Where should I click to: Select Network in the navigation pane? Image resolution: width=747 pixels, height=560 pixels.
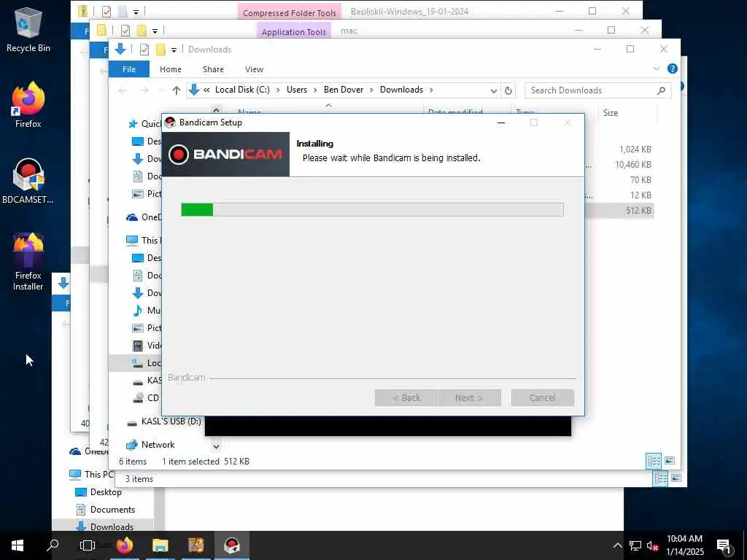[x=158, y=444]
